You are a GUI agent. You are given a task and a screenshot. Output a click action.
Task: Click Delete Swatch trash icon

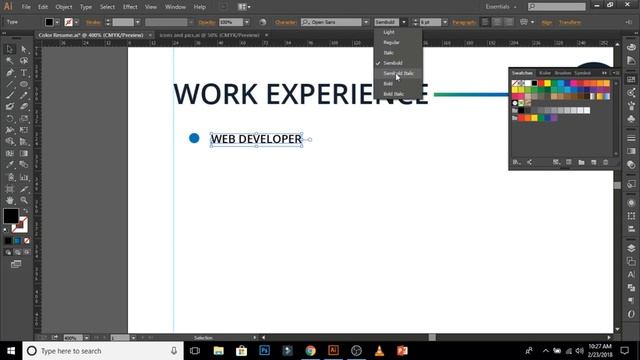pyautogui.click(x=606, y=162)
